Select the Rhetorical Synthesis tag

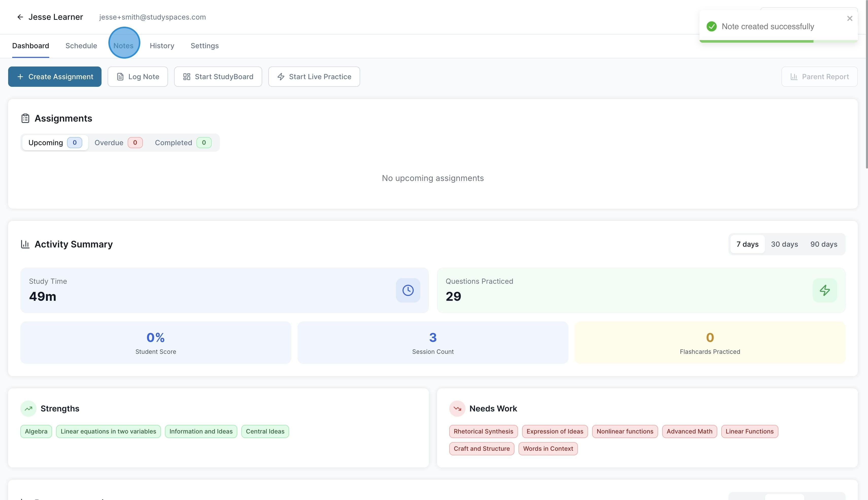coord(483,431)
